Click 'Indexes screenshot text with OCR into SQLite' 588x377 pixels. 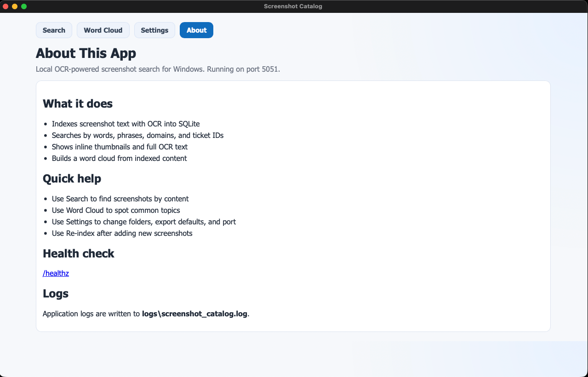(x=126, y=124)
